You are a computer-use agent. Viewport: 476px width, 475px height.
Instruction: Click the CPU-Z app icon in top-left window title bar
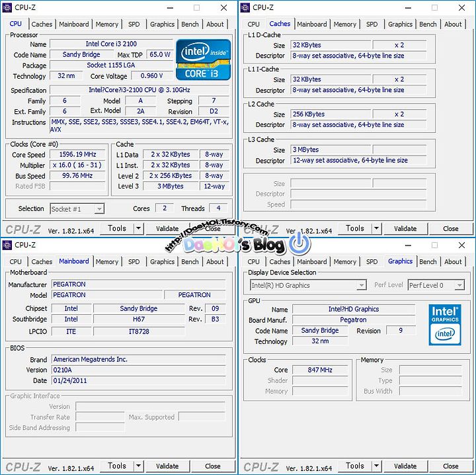tap(7, 7)
